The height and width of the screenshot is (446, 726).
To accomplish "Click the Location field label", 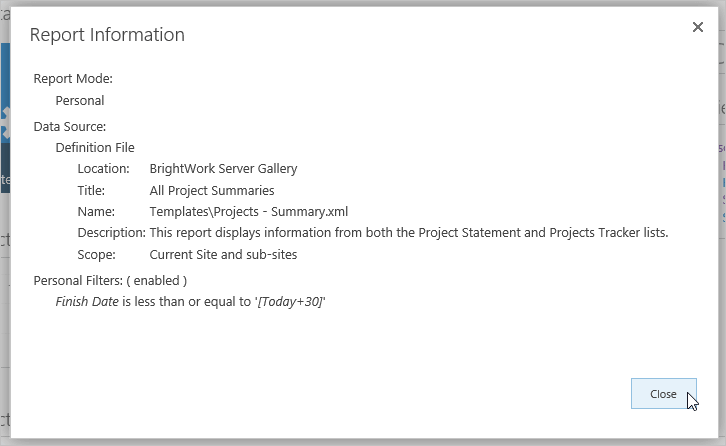I will click(x=104, y=169).
